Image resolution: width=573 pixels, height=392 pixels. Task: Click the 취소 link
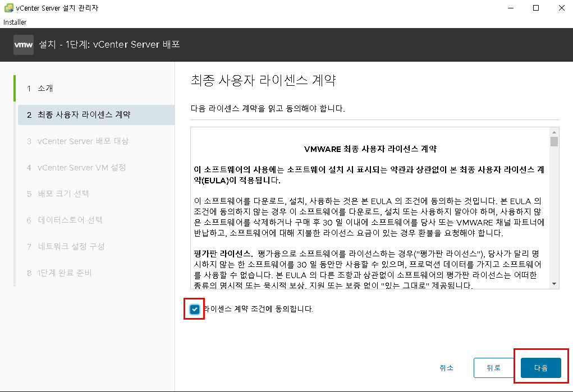click(x=446, y=367)
